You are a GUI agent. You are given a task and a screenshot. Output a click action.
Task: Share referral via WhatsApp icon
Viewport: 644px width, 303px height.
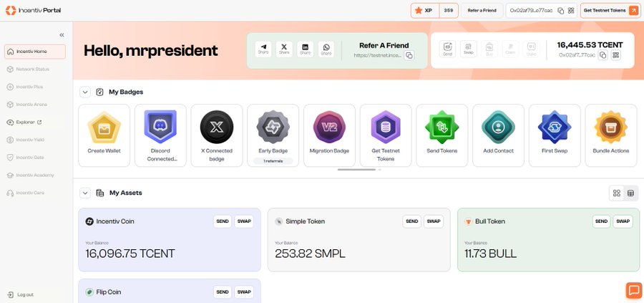click(x=326, y=49)
